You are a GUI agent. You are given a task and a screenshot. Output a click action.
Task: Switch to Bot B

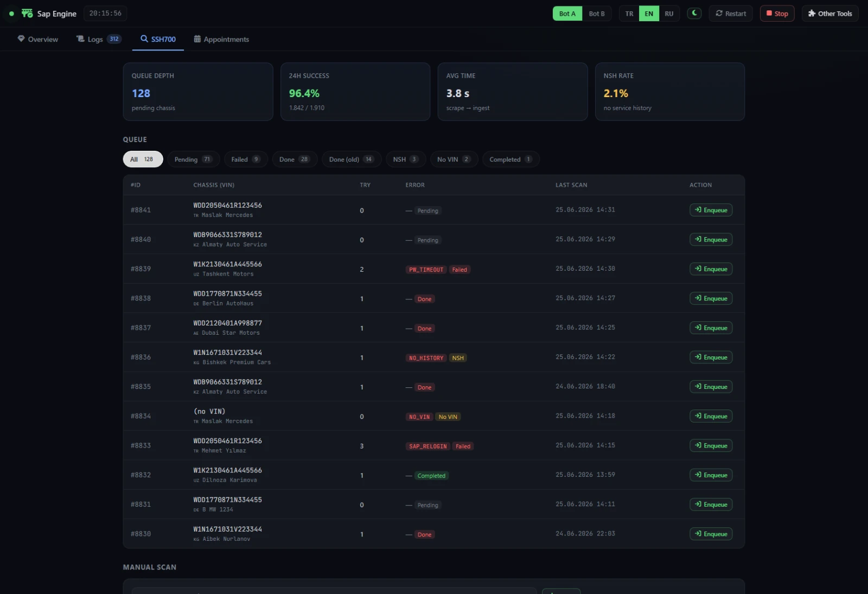(x=597, y=14)
